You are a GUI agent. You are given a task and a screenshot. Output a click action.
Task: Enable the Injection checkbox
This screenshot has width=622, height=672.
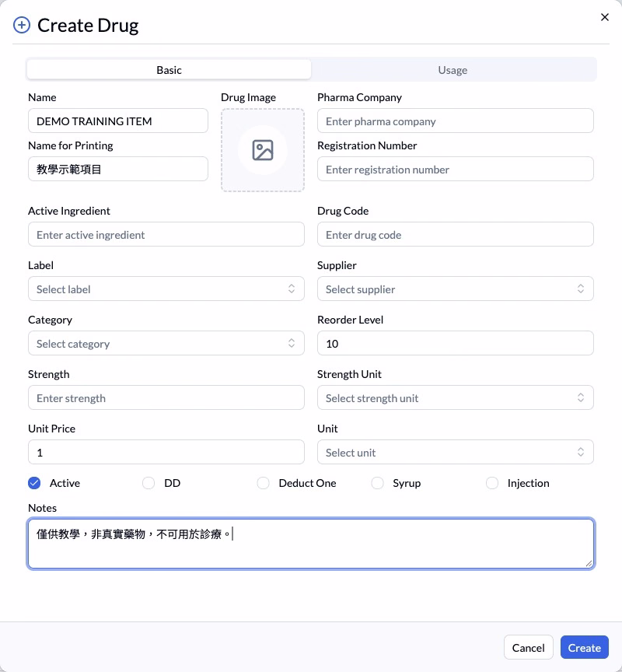tap(492, 483)
